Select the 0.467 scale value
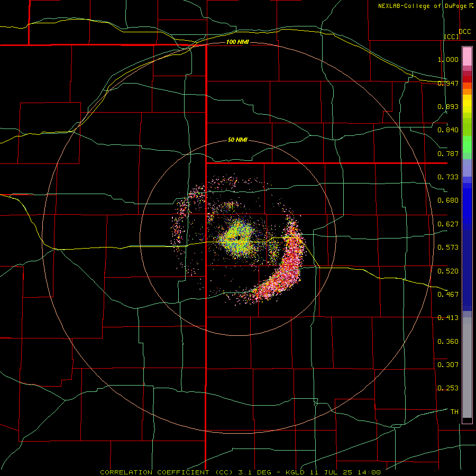The image size is (476, 476). [x=448, y=294]
